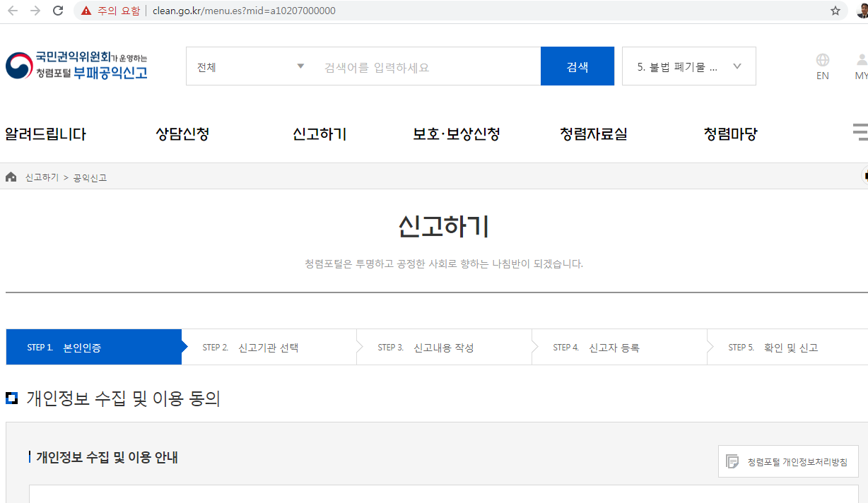The width and height of the screenshot is (868, 503).
Task: Select STEP 4. 신고자 등록 step
Action: 620,347
